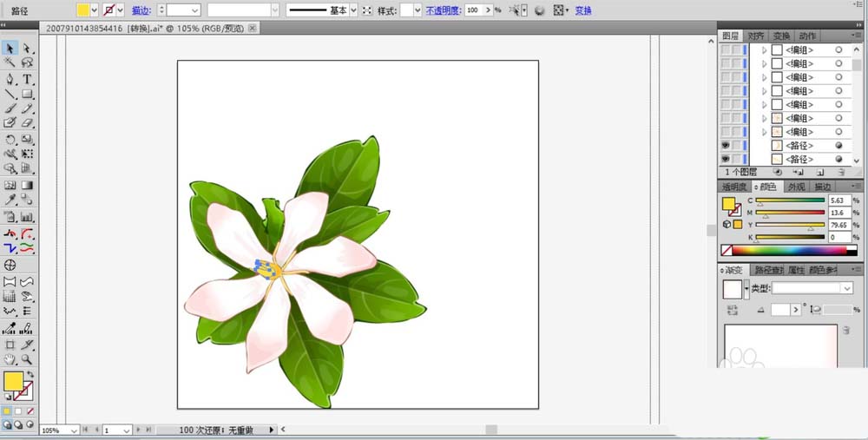Reset to default fill and stroke
This screenshot has width=868, height=440.
pyautogui.click(x=8, y=397)
